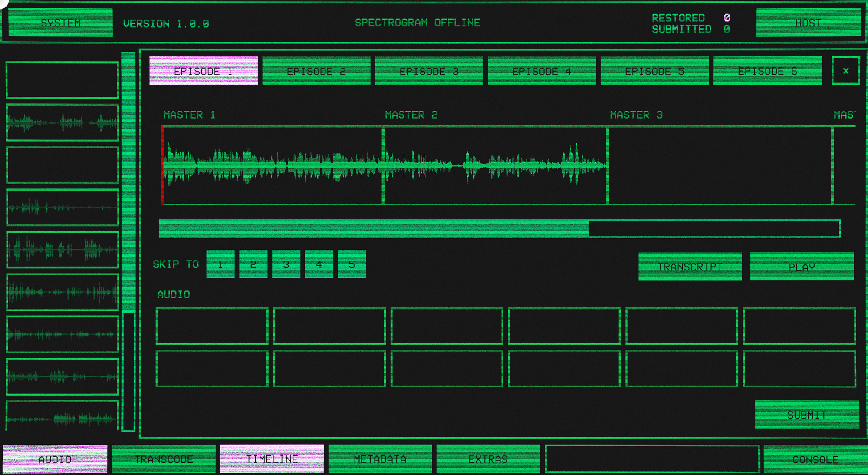
Task: Click the Master 2 waveform segment
Action: pyautogui.click(x=495, y=165)
